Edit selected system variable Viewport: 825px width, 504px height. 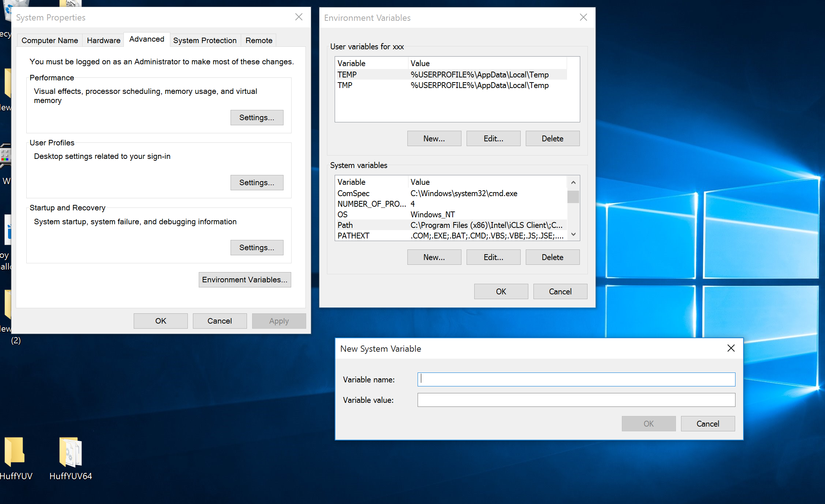tap(493, 257)
